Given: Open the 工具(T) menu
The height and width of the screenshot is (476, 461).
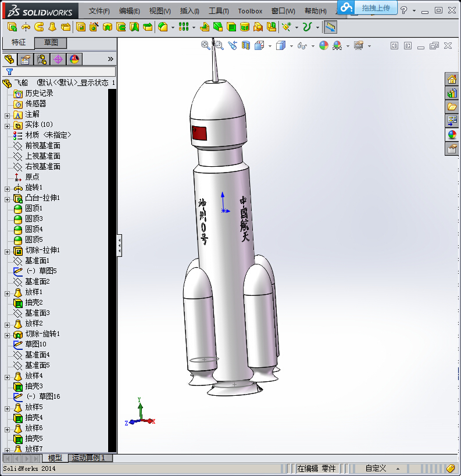Looking at the screenshot, I should coord(219,11).
